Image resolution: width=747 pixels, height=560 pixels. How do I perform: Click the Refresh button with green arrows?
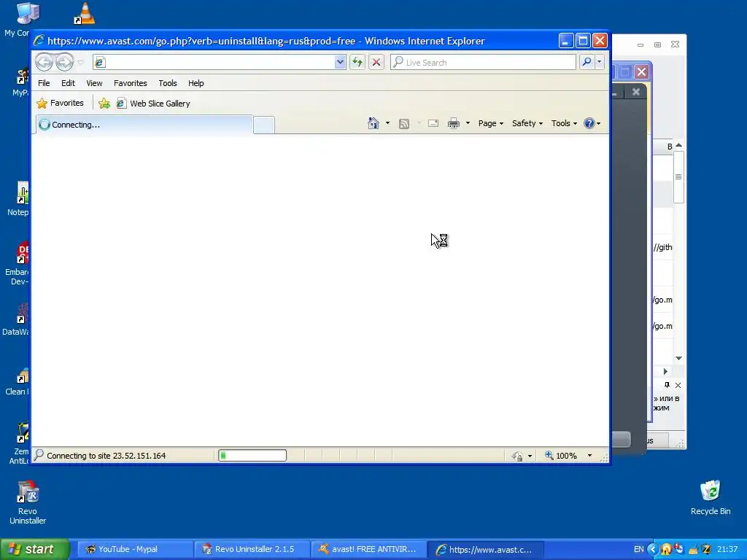pos(357,63)
